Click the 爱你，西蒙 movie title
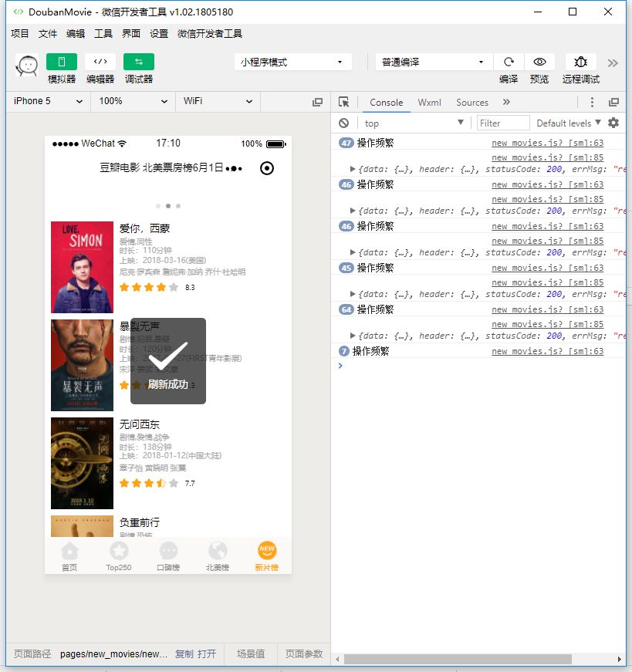Viewport: 632px width, 672px height. pos(144,228)
